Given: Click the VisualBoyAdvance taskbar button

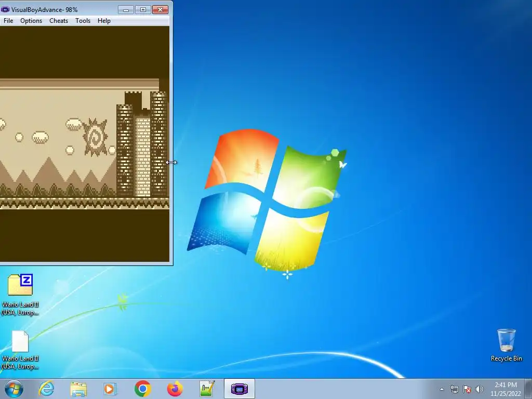Looking at the screenshot, I should tap(239, 389).
